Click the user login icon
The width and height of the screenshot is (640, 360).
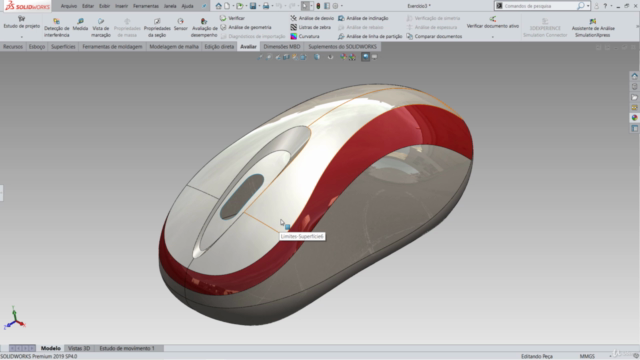pyautogui.click(x=596, y=6)
